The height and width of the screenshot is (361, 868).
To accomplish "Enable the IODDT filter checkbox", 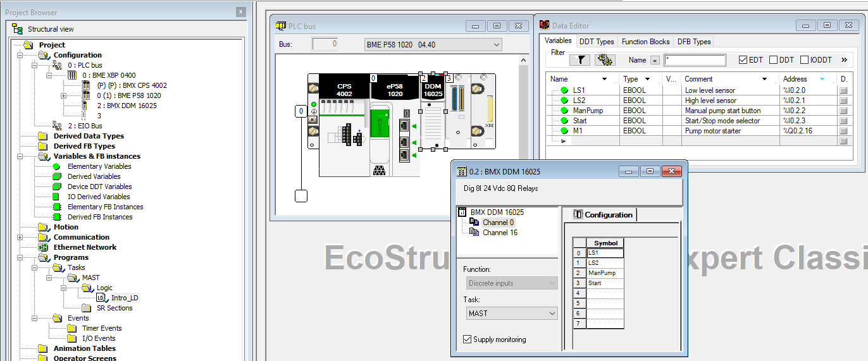I will pos(805,60).
